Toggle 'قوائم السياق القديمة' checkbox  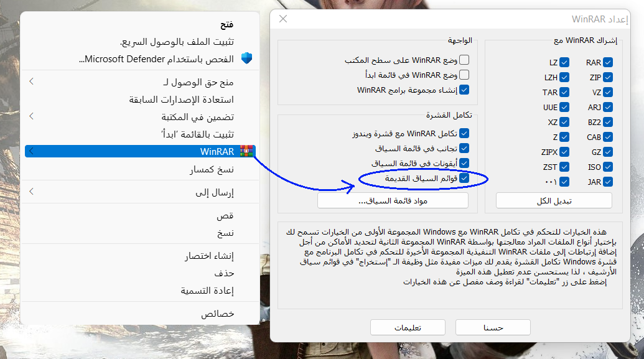464,179
